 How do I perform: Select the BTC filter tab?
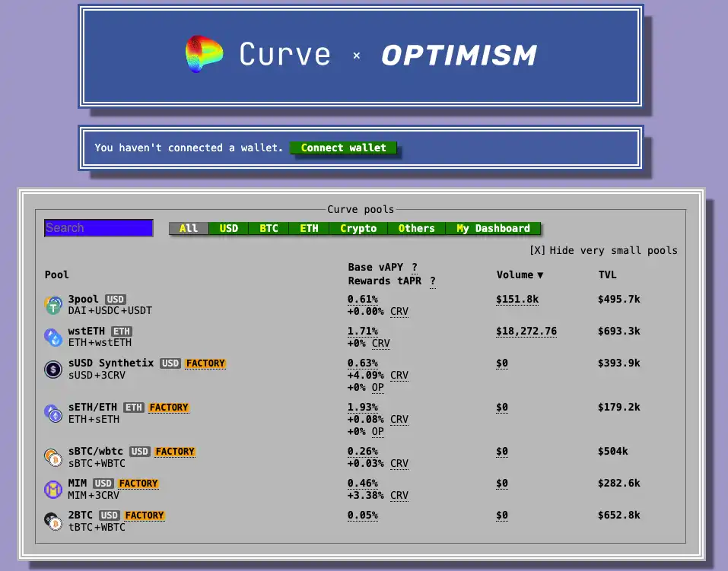(x=269, y=228)
